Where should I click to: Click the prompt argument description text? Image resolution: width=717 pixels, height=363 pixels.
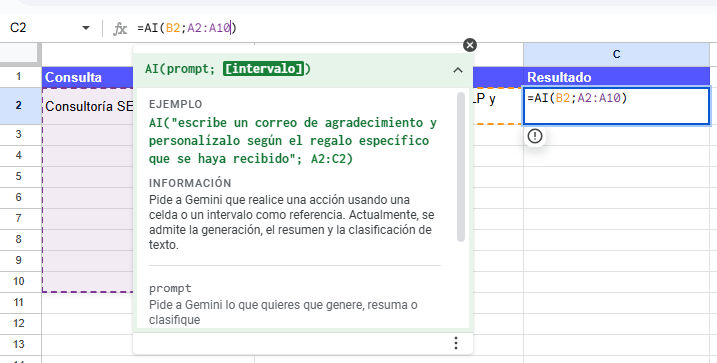click(283, 312)
